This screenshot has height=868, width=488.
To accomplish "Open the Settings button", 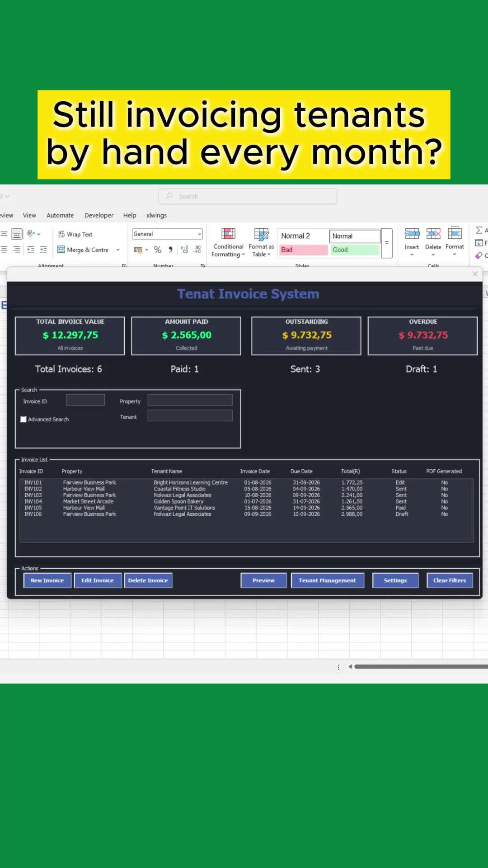I will (x=395, y=580).
